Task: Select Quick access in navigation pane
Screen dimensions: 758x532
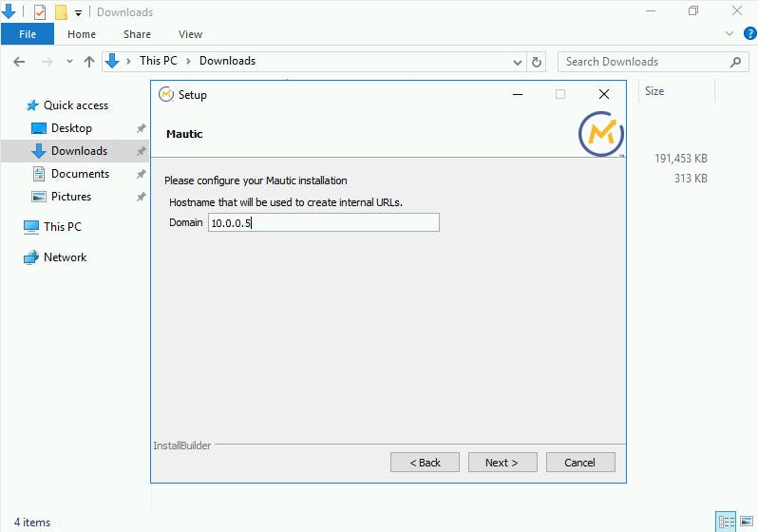Action: 76,105
